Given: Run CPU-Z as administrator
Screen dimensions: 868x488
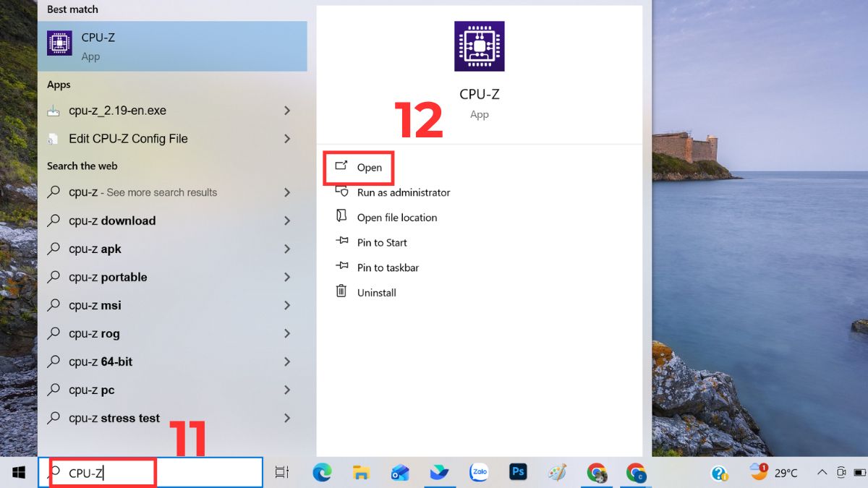Looking at the screenshot, I should pos(404,192).
